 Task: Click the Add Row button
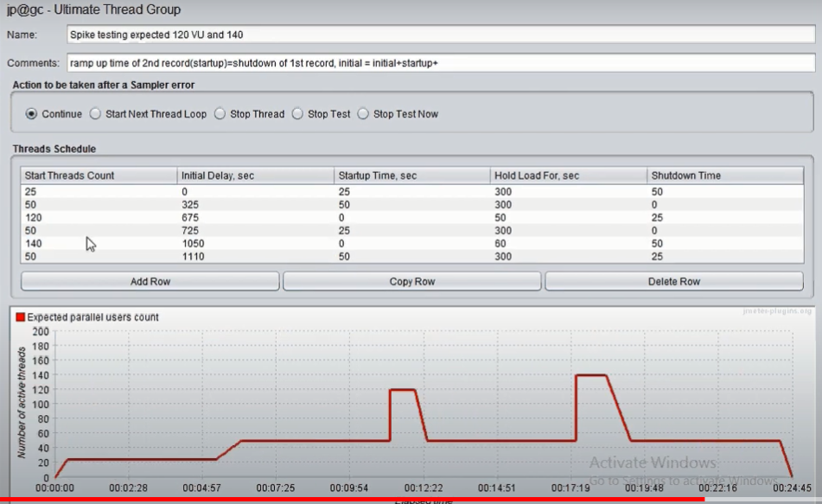[150, 281]
